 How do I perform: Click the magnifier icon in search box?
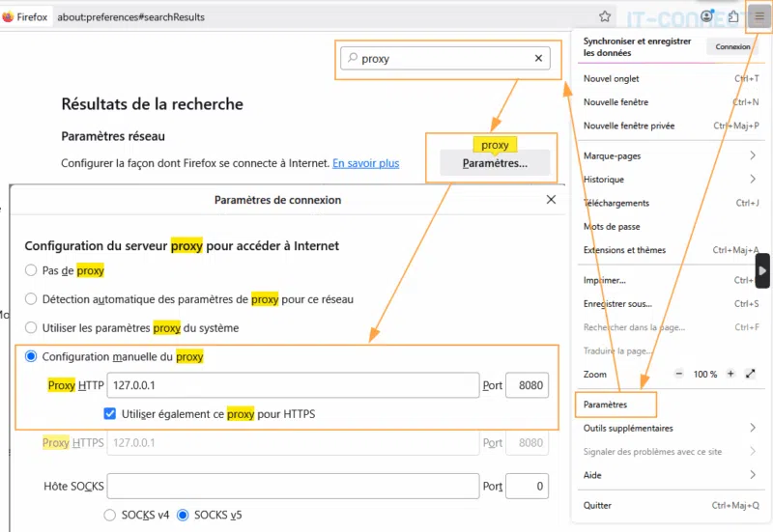coord(353,58)
